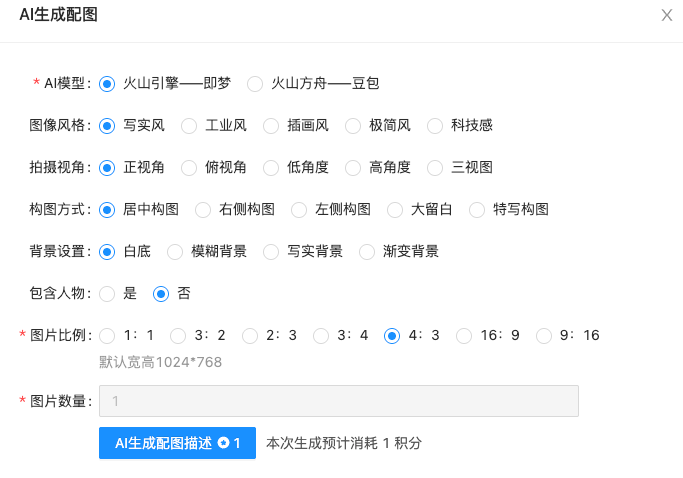Select 1:1 image aspect ratio
This screenshot has width=683, height=478.
pos(108,336)
